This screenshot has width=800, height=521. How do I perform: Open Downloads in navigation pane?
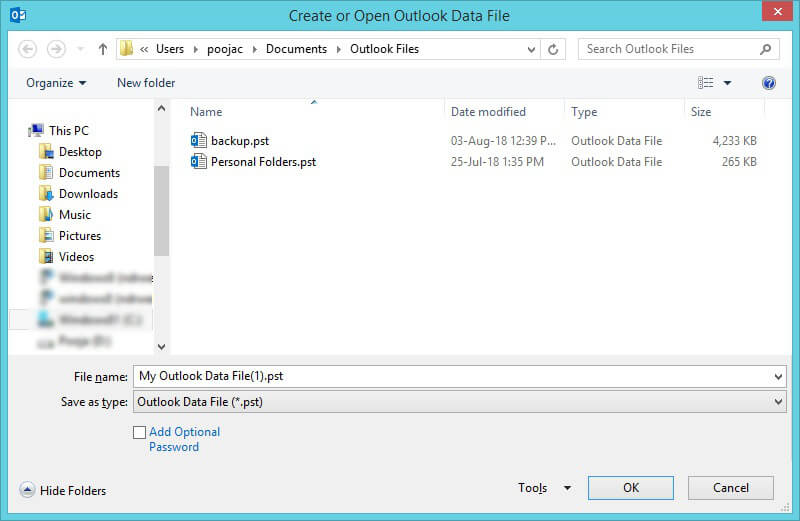(88, 194)
